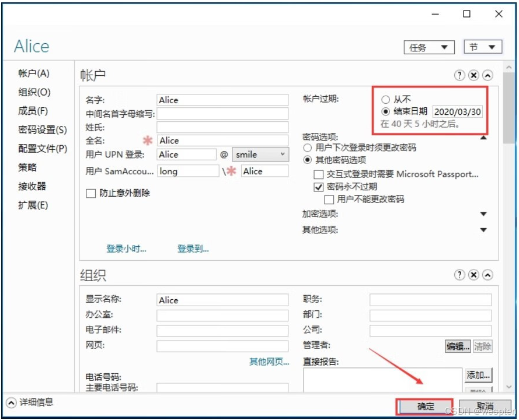Screen dimensions: 519x420
Task: Click the 职务 input field
Action: pos(431,300)
